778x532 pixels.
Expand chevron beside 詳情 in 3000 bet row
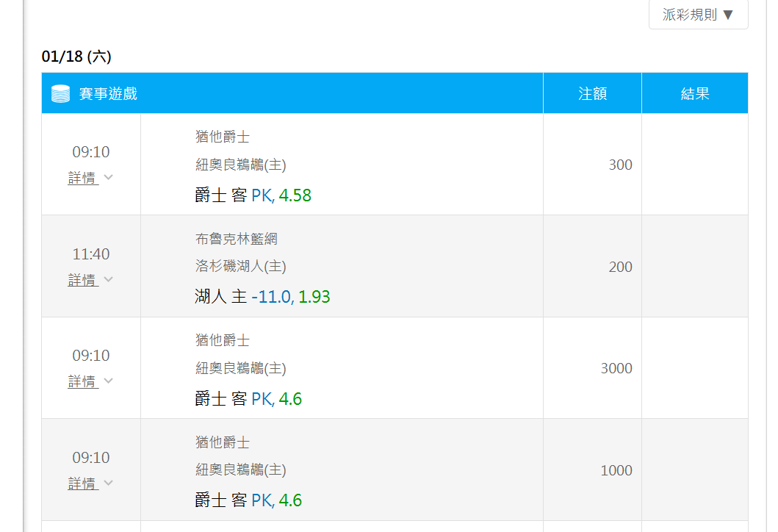109,381
